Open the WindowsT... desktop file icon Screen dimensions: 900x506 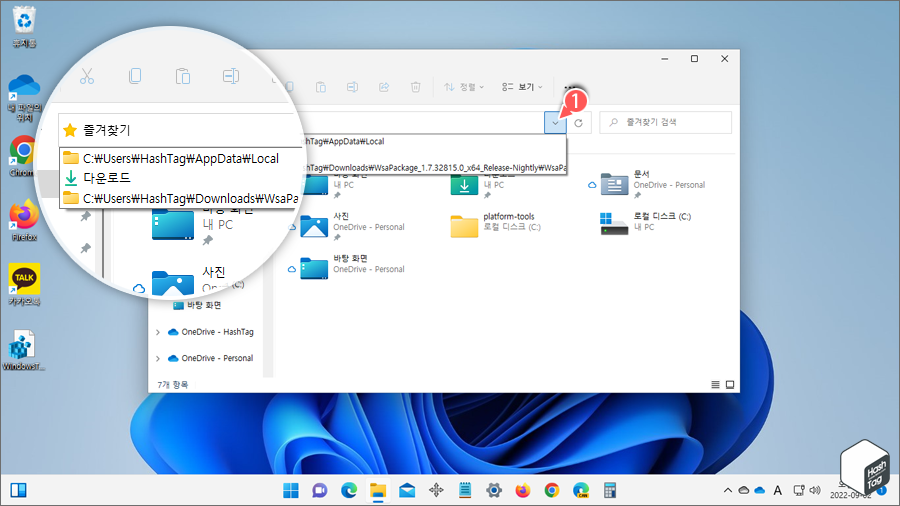click(23, 350)
